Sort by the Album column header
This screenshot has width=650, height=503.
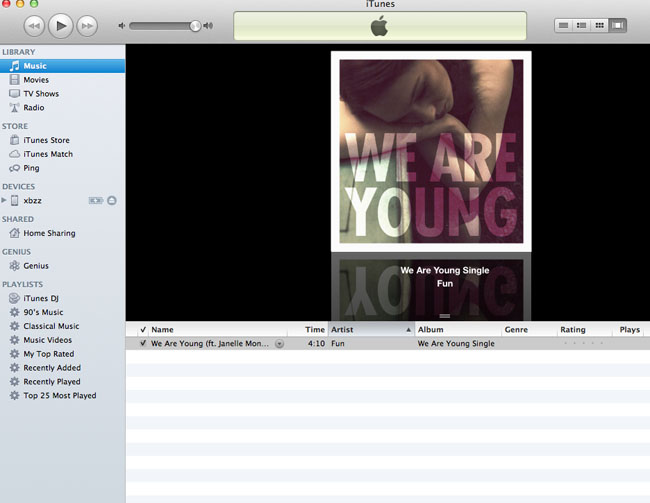(x=458, y=330)
